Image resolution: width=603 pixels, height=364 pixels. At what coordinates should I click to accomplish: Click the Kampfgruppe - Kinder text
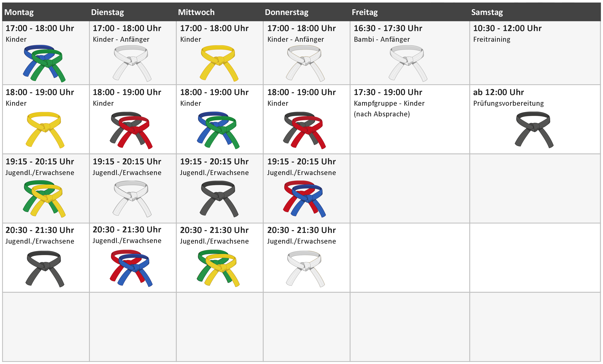point(389,103)
